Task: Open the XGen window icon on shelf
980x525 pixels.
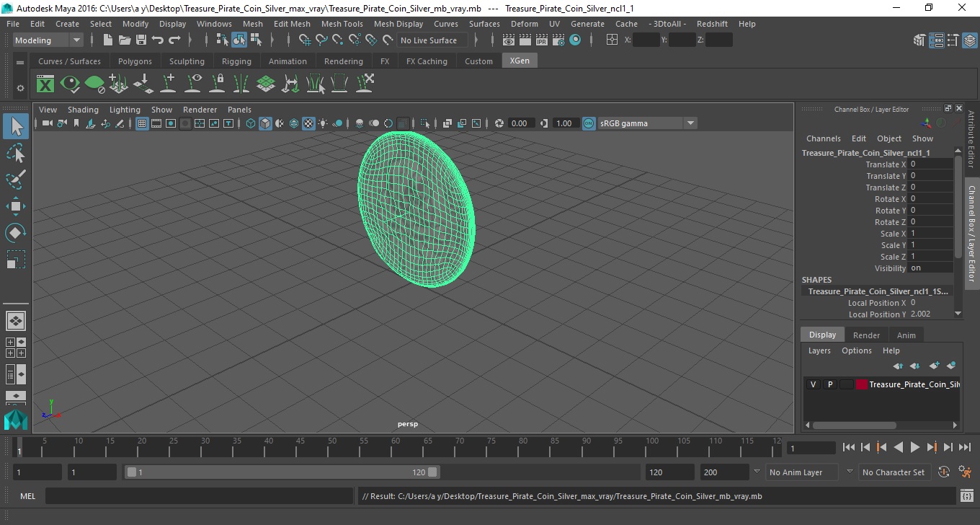Action: pos(45,84)
